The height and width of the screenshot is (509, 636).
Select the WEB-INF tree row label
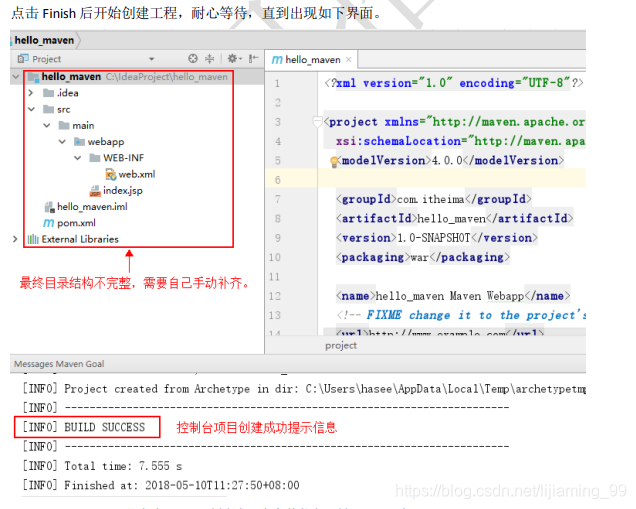click(x=123, y=158)
